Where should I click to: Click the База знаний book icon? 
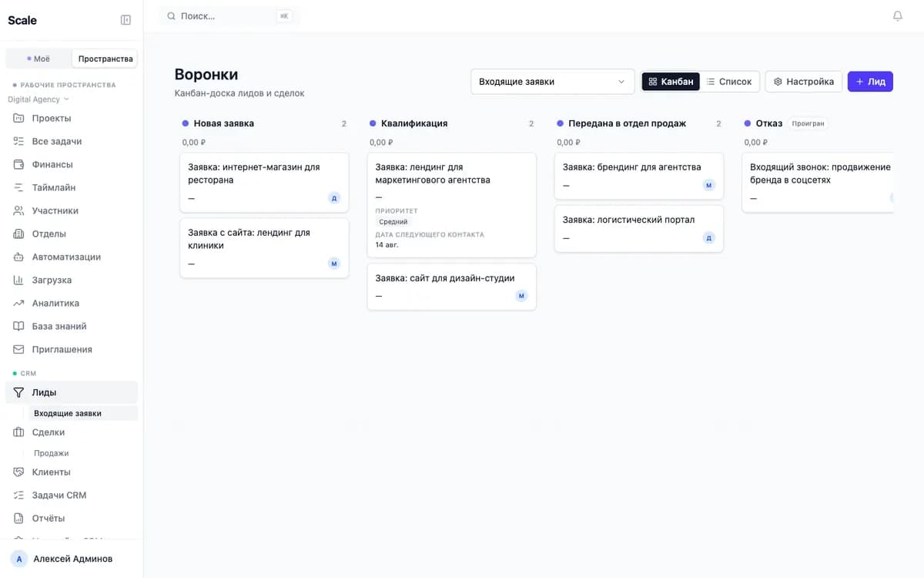pyautogui.click(x=18, y=326)
